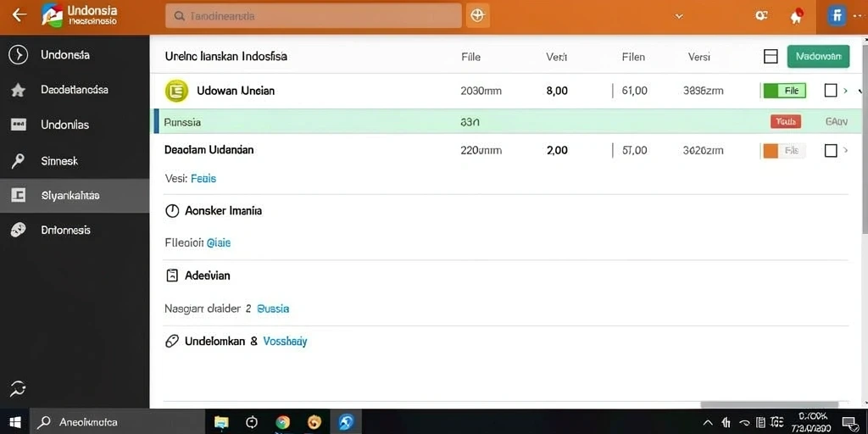Select the star icon for Daodetiancisa
Image resolution: width=868 pixels, height=434 pixels.
coord(19,90)
